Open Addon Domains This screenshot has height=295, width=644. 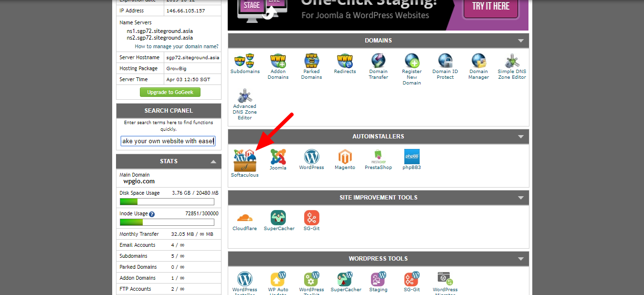[278, 60]
